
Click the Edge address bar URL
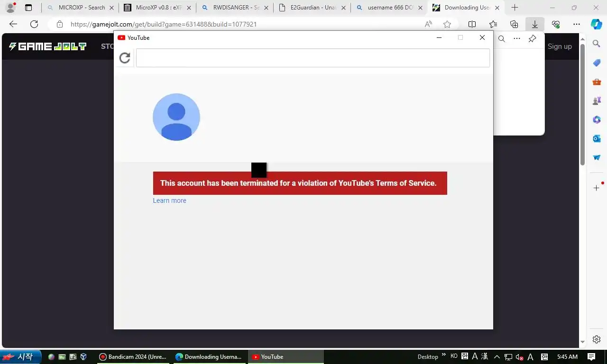(x=164, y=24)
